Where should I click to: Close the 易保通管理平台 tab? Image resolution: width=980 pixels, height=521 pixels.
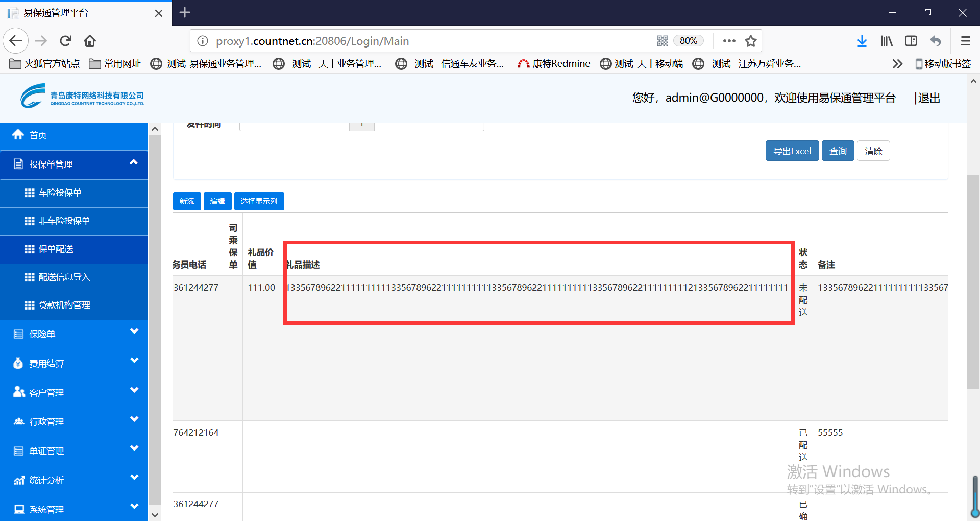coord(159,13)
